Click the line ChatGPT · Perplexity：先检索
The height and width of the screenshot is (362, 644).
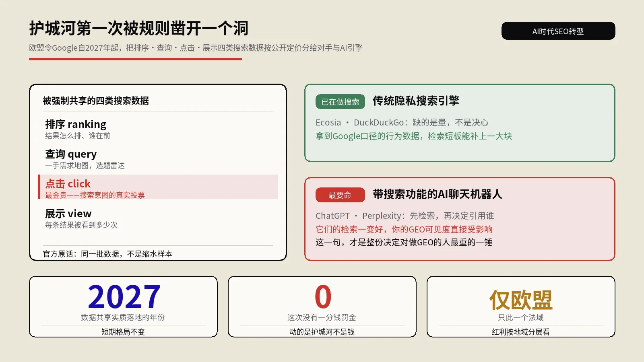[405, 216]
